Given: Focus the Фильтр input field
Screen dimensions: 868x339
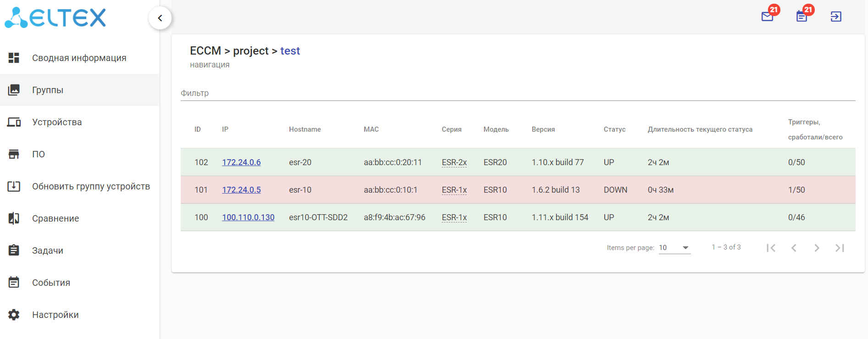Looking at the screenshot, I should [x=517, y=93].
